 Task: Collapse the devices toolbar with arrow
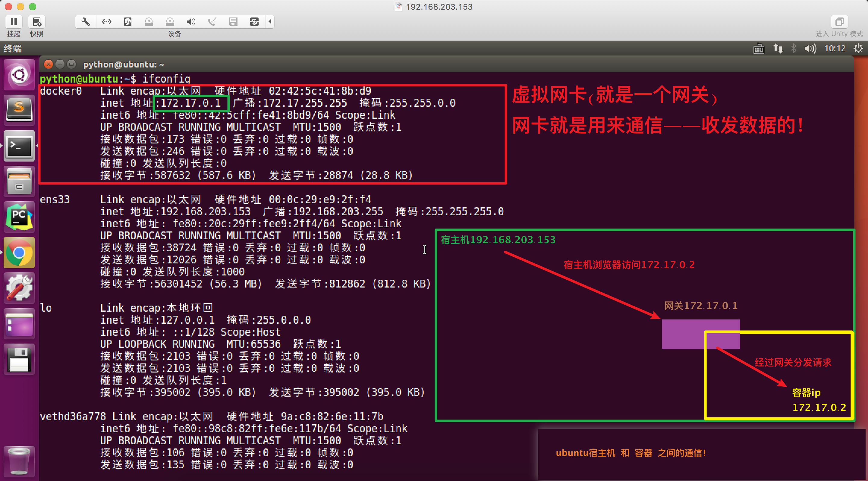pyautogui.click(x=270, y=22)
